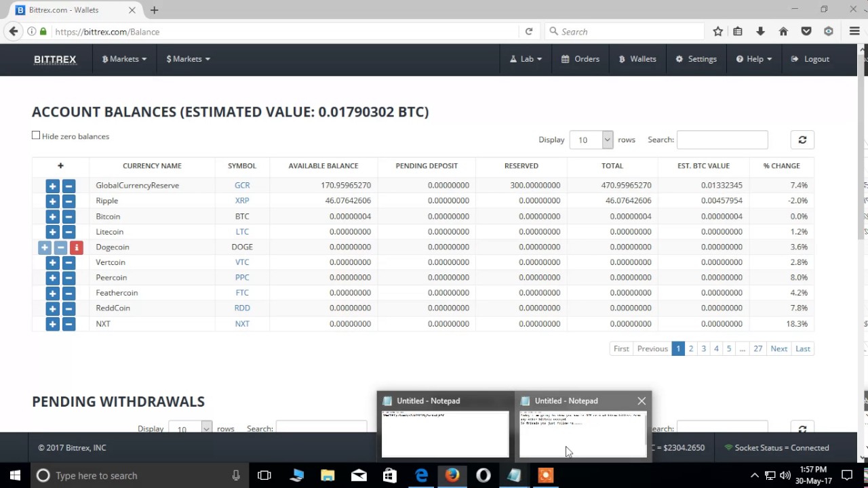This screenshot has width=868, height=488.
Task: Expand the Help menu
Action: click(x=754, y=59)
